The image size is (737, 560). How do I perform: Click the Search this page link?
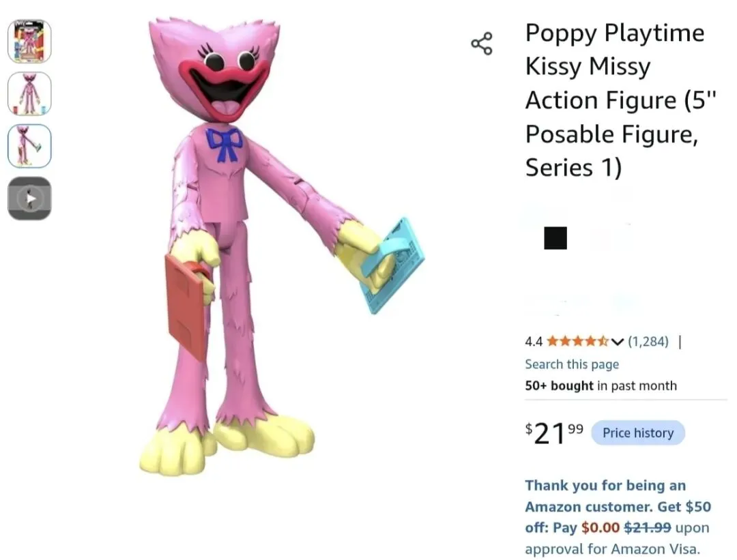[x=572, y=364]
